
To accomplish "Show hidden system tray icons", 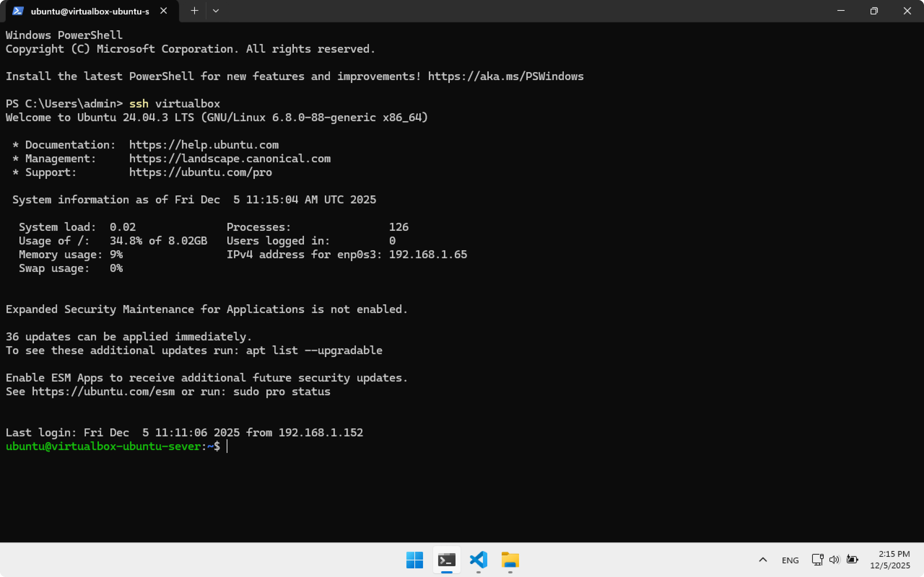I will (763, 560).
